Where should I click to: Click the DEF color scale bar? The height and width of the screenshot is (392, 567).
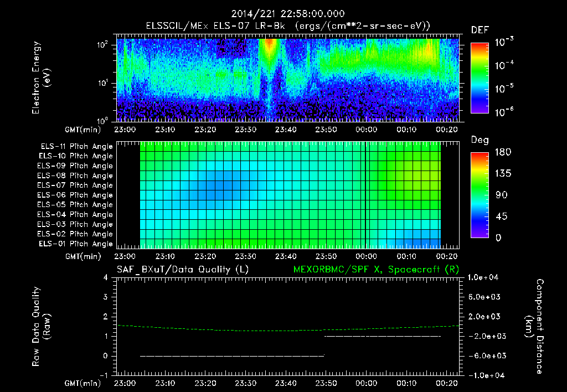(x=480, y=78)
